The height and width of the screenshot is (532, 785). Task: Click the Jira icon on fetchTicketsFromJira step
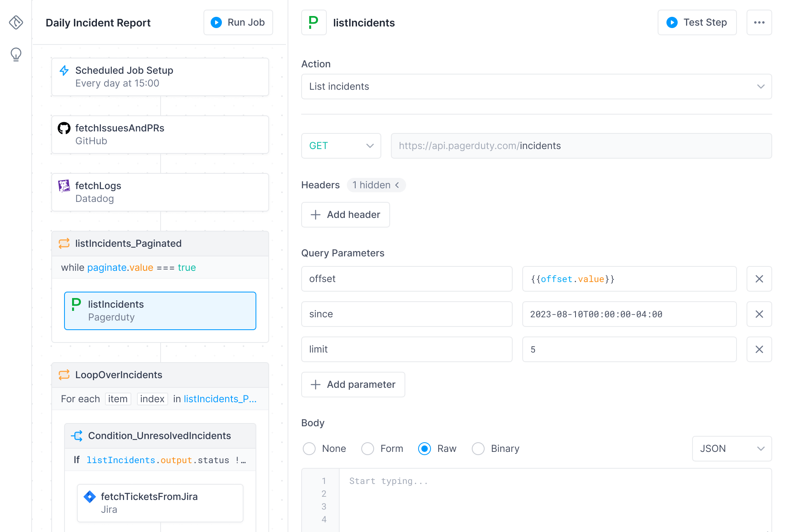coord(90,497)
